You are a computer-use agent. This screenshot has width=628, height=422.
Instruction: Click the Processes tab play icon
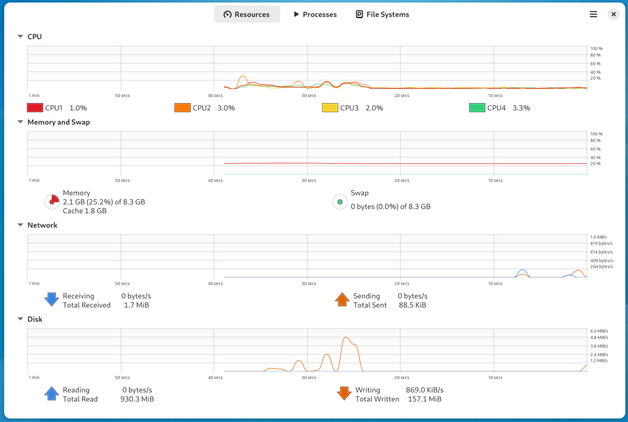pos(296,14)
